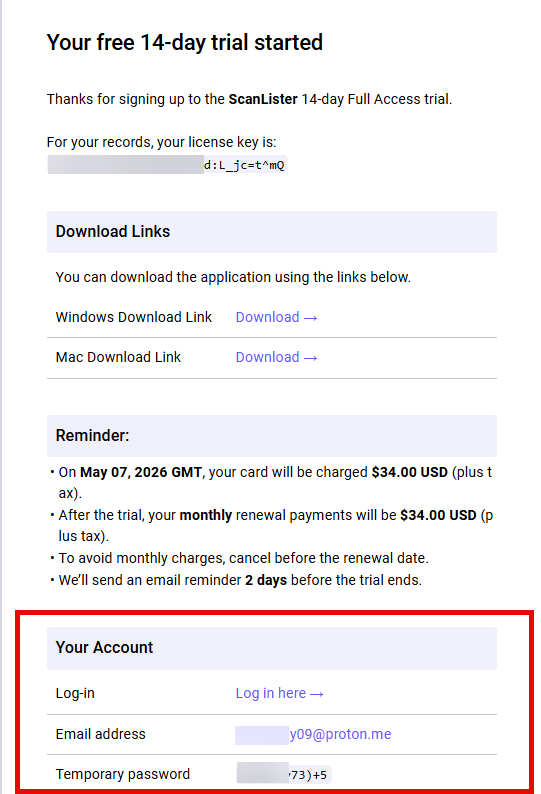Click the 'Log-in' row label
Viewport: 541px width, 794px height.
(75, 693)
